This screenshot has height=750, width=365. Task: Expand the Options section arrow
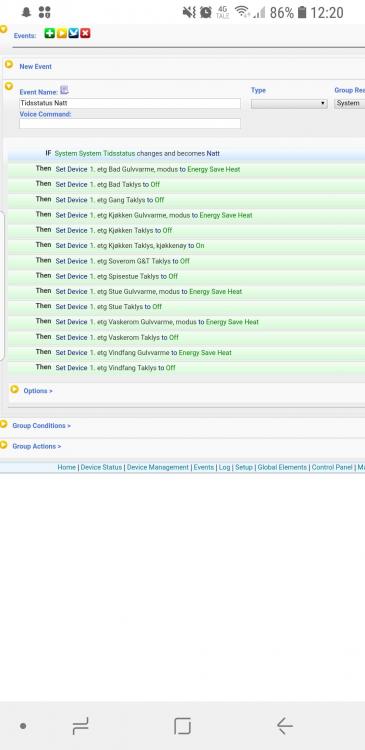(14, 389)
